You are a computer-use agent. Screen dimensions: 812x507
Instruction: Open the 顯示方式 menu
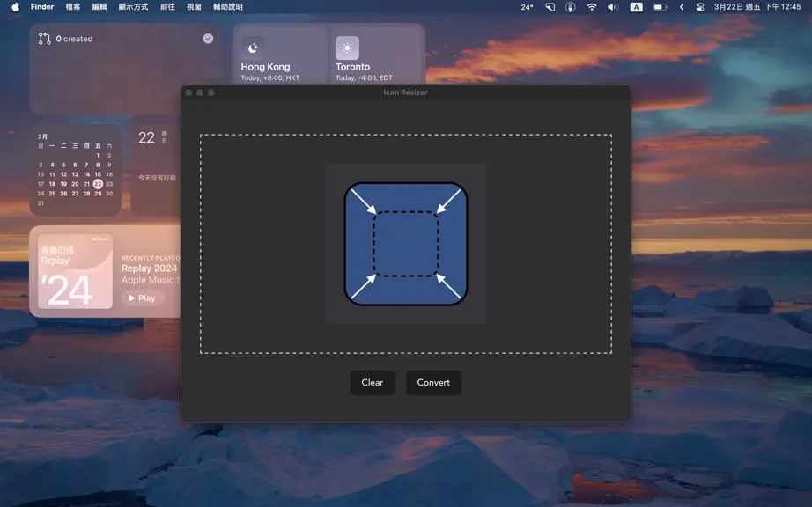(133, 7)
